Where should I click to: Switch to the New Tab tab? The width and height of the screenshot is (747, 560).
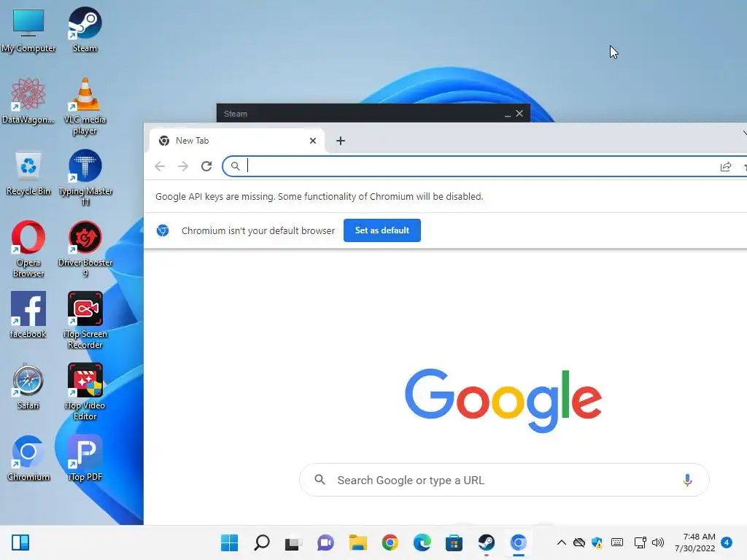point(237,141)
